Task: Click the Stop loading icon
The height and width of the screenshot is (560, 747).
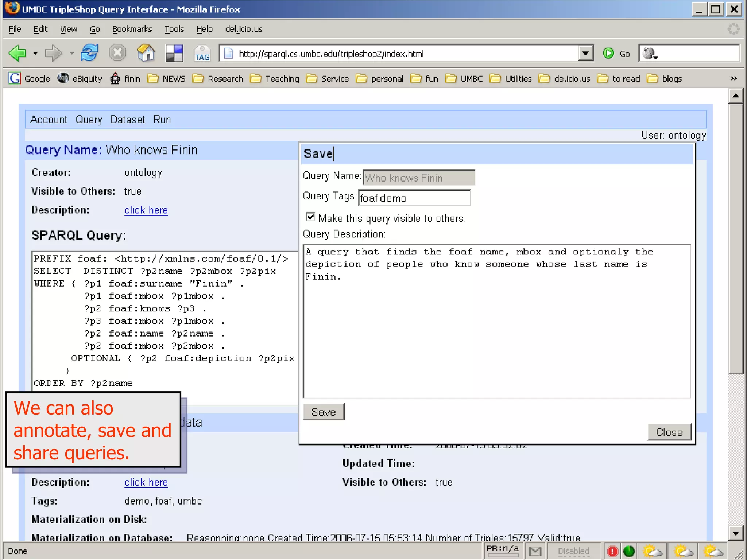Action: [x=117, y=54]
